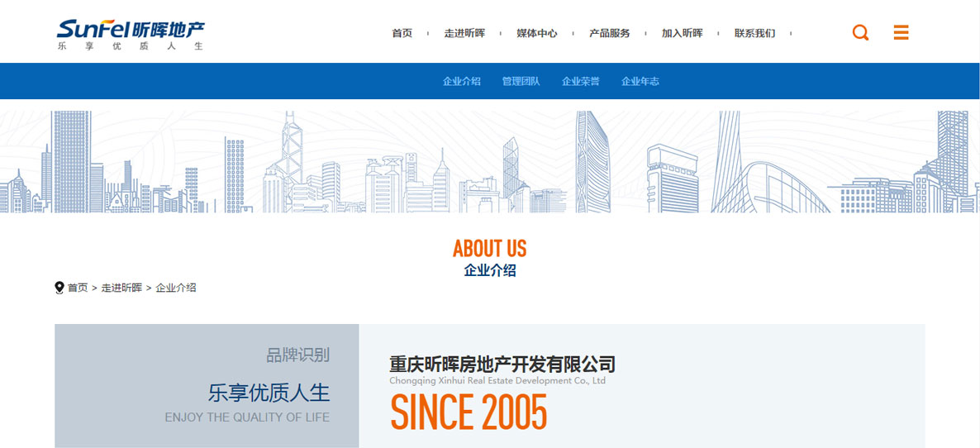980x448 pixels.
Task: Click the city skyline banner image
Action: pos(490,162)
